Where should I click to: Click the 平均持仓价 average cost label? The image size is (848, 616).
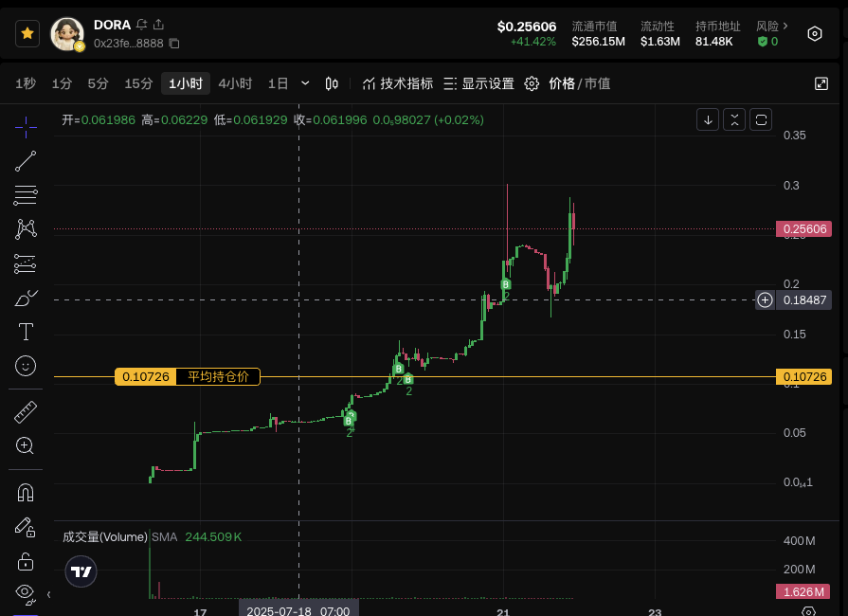[x=218, y=376]
